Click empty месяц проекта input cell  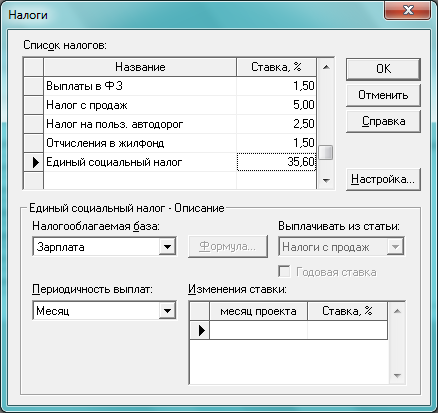258,330
